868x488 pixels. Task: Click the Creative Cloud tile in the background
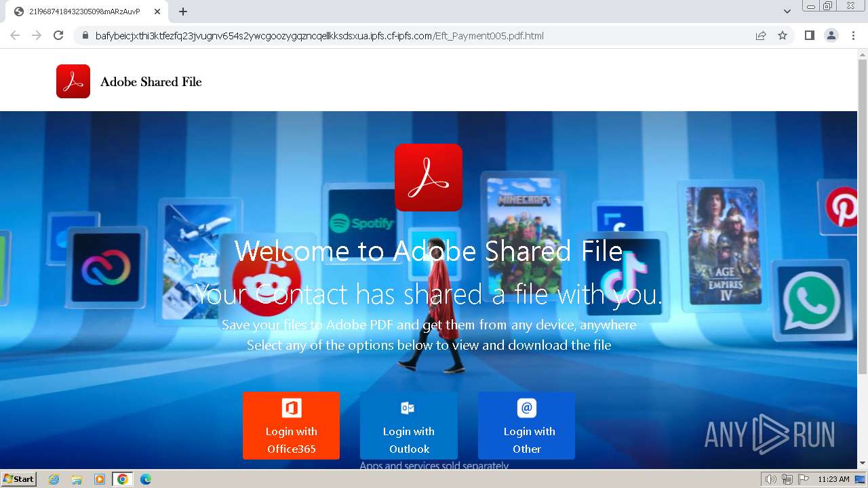[106, 268]
